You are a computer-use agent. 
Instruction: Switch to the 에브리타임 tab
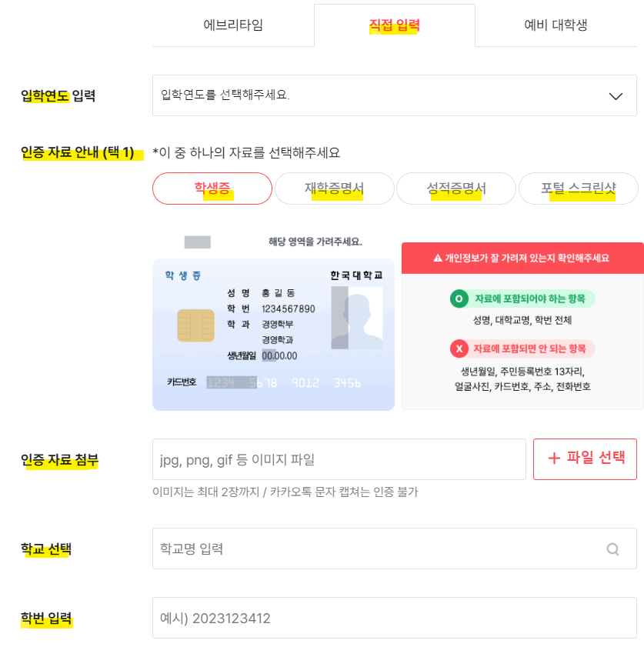(232, 25)
